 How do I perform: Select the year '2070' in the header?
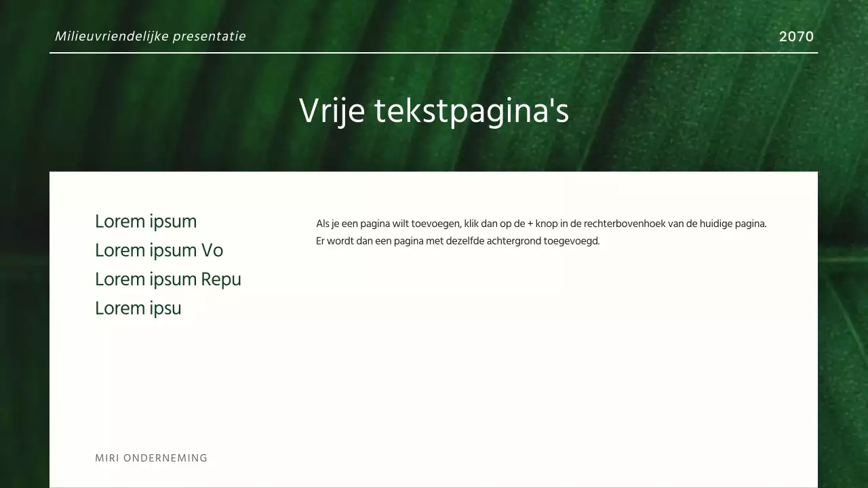pos(796,37)
